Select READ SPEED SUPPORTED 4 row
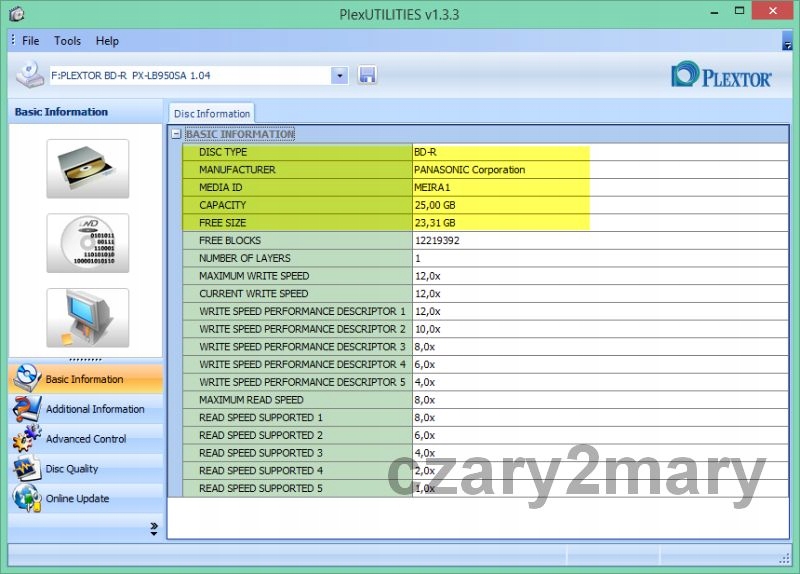The height and width of the screenshot is (574, 800). coord(485,470)
